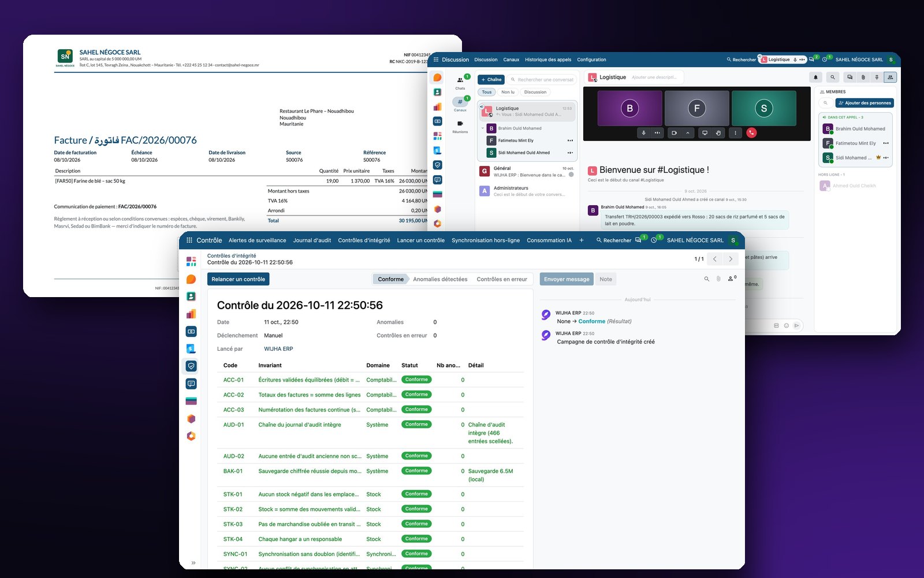Click Envoyer message in the chatter
924x578 pixels.
click(567, 279)
